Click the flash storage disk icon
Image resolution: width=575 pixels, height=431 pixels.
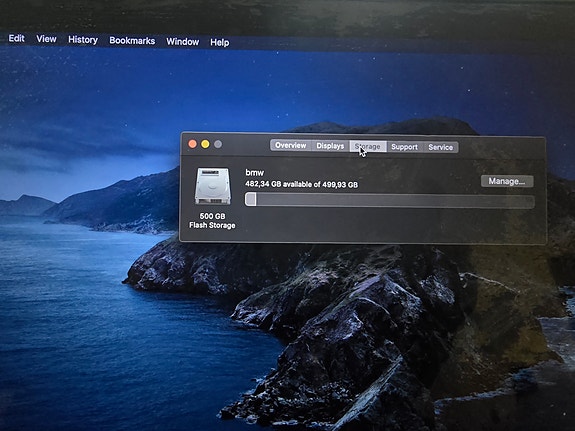click(213, 186)
